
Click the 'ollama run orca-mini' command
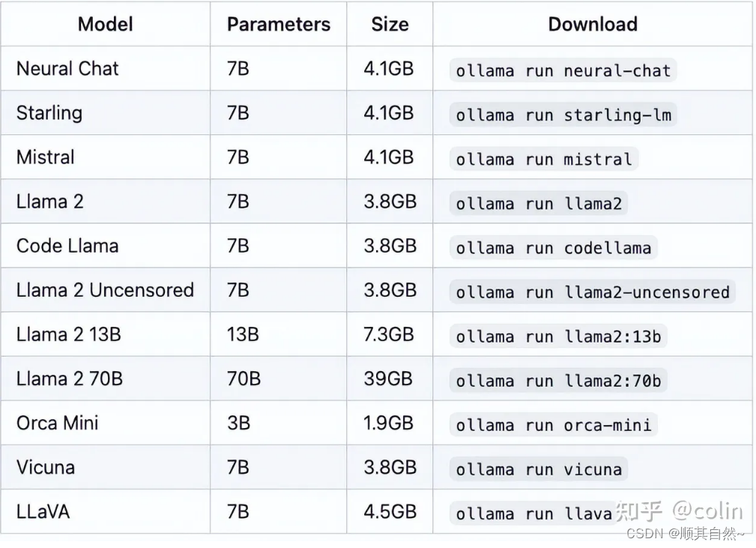pos(554,425)
